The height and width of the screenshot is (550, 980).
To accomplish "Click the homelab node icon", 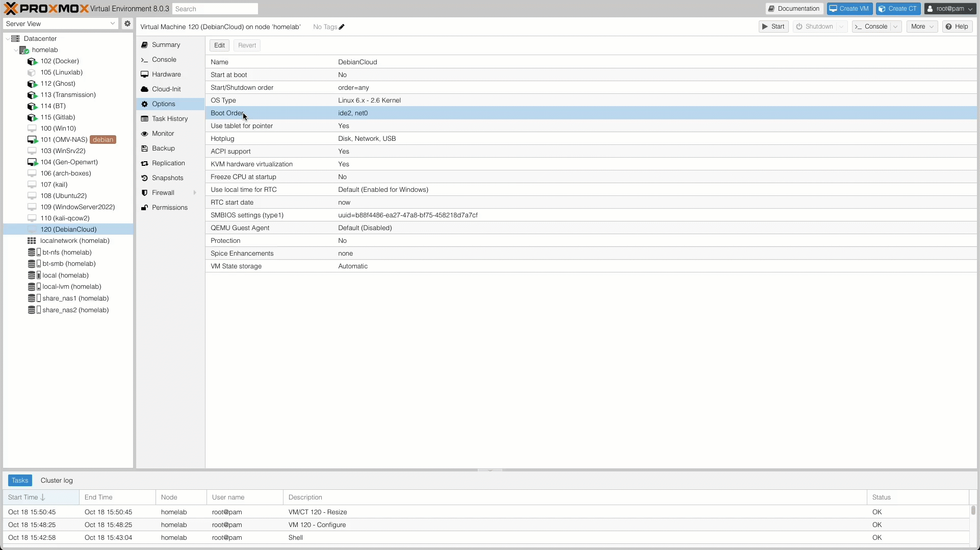I will pos(24,50).
